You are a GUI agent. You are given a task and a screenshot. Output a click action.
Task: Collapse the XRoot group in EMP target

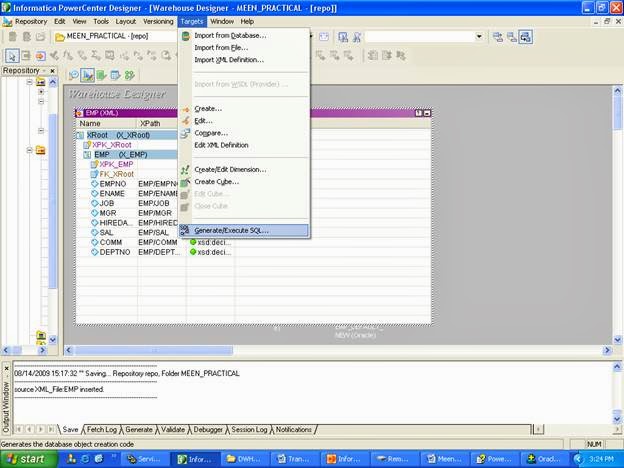click(x=80, y=135)
